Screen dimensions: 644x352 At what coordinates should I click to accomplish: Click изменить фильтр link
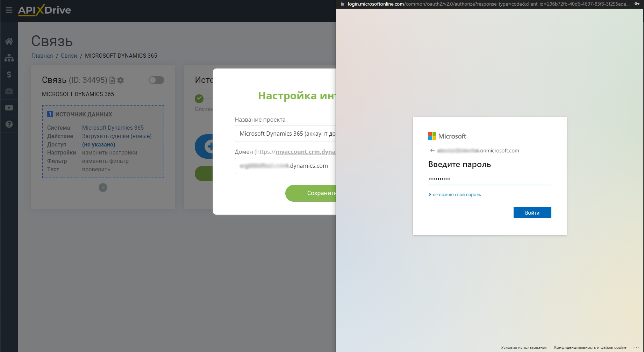pyautogui.click(x=105, y=161)
